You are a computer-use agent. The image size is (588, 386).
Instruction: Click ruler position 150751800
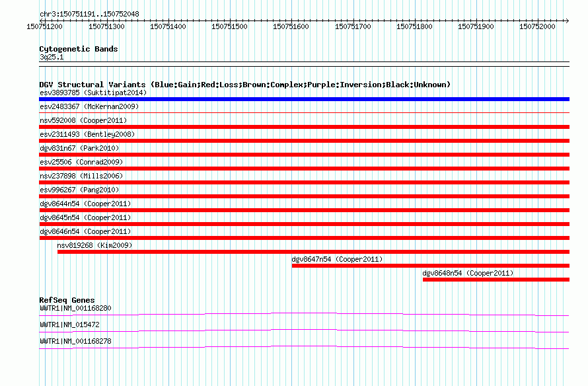[414, 26]
